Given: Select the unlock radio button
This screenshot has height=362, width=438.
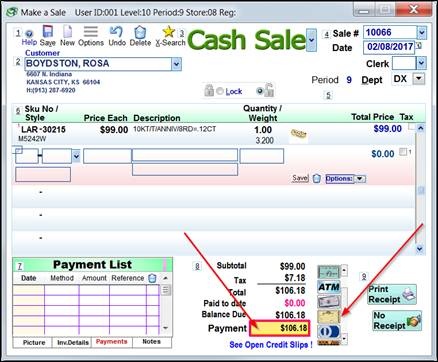Looking at the screenshot, I should tap(259, 91).
